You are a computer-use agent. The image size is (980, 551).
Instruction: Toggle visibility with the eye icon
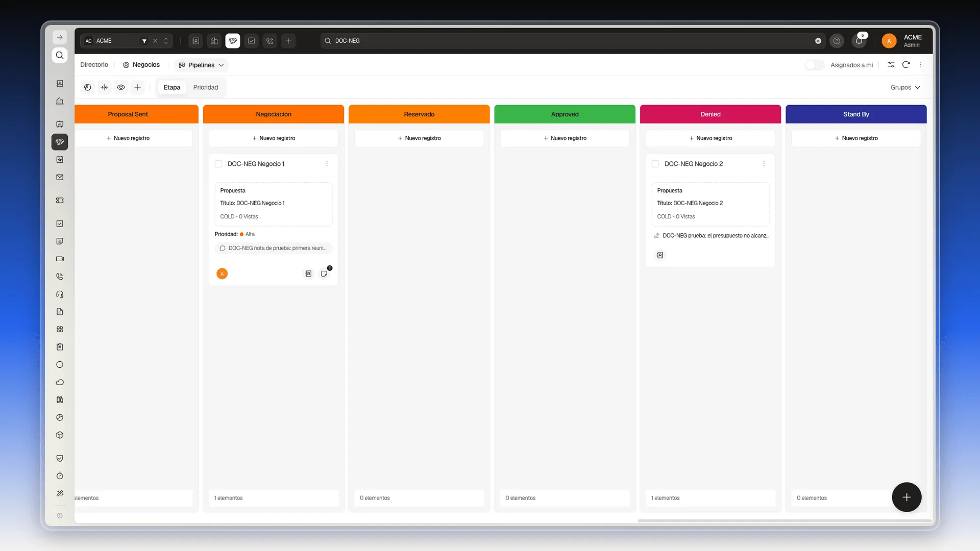click(x=121, y=87)
